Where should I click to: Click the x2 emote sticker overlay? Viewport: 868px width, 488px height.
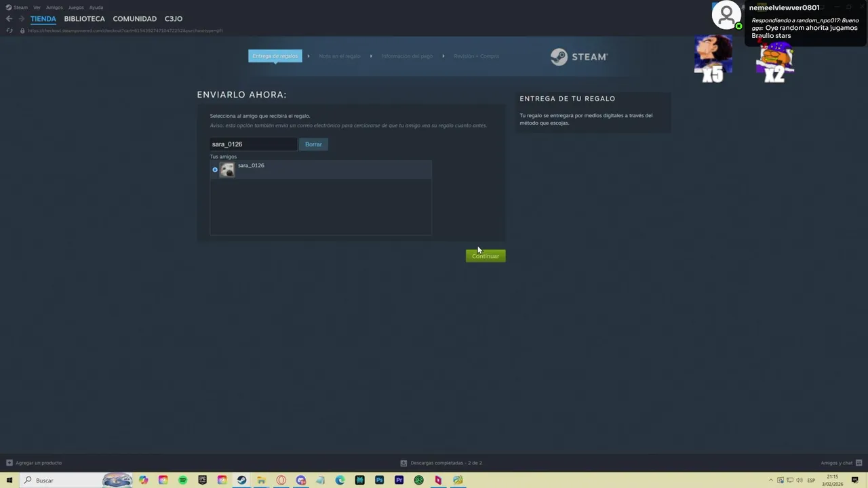click(x=774, y=62)
